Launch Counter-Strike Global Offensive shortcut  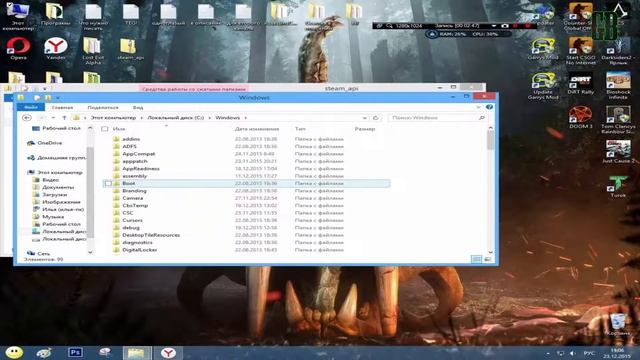(x=580, y=16)
